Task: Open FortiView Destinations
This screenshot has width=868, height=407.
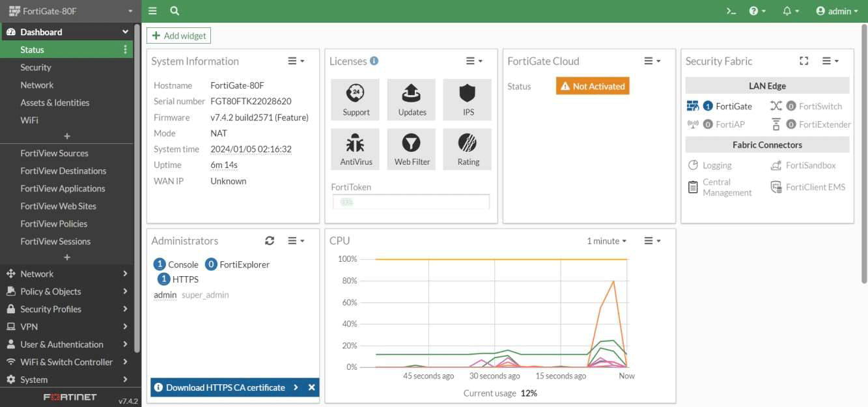Action: 63,171
